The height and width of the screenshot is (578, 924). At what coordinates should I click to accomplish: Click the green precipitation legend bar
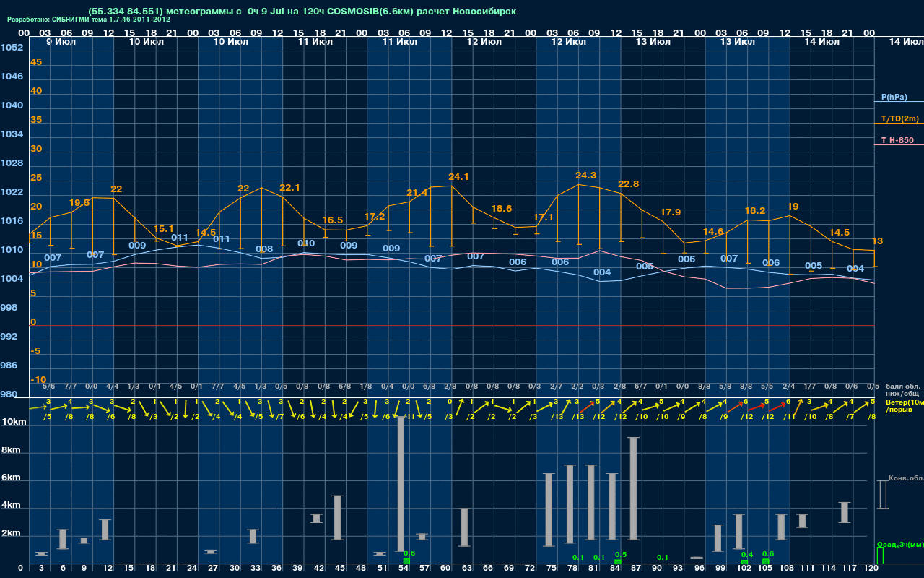point(879,556)
